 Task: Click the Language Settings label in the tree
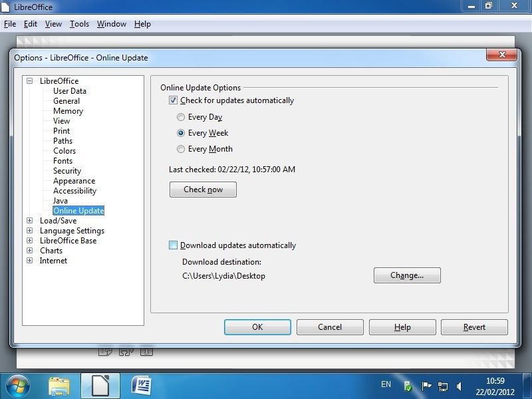(72, 231)
